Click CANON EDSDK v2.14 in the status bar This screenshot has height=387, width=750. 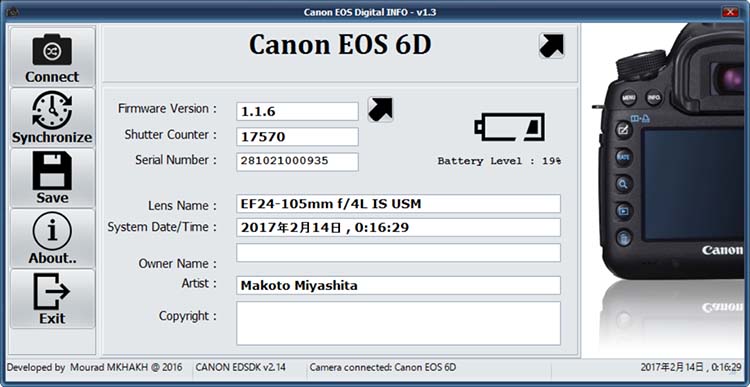pos(241,367)
